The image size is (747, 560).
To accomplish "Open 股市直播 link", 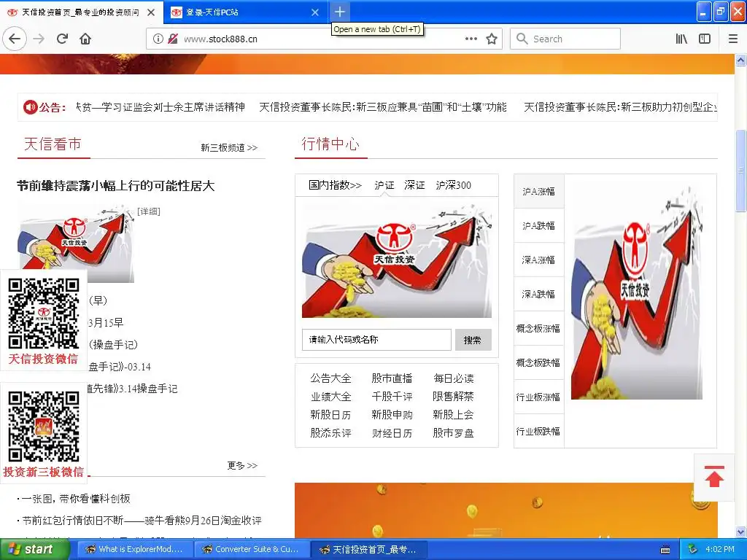I will [392, 378].
